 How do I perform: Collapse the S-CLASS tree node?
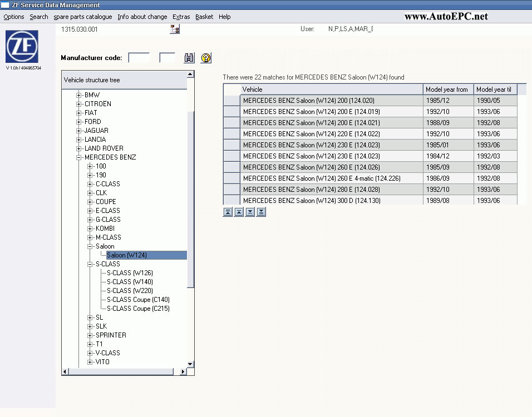(90, 264)
